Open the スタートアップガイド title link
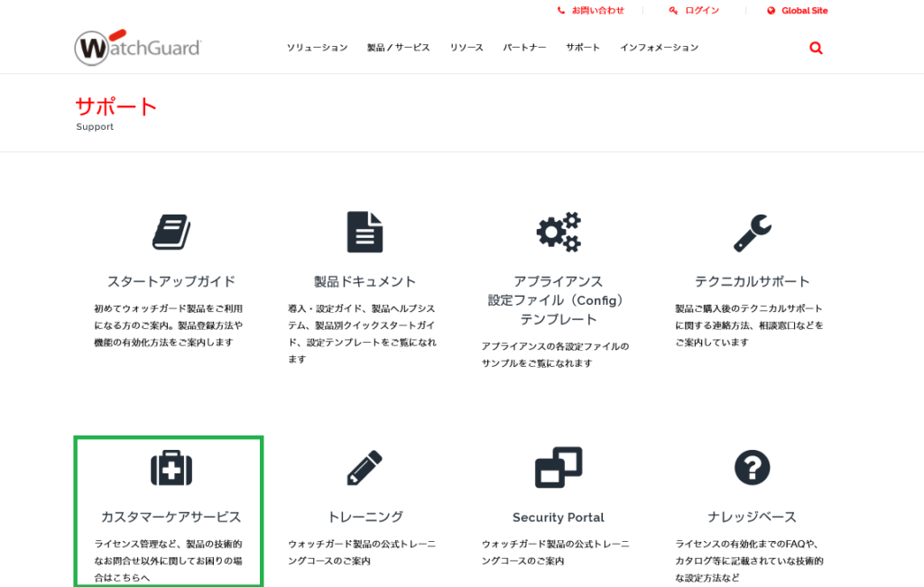 click(171, 281)
